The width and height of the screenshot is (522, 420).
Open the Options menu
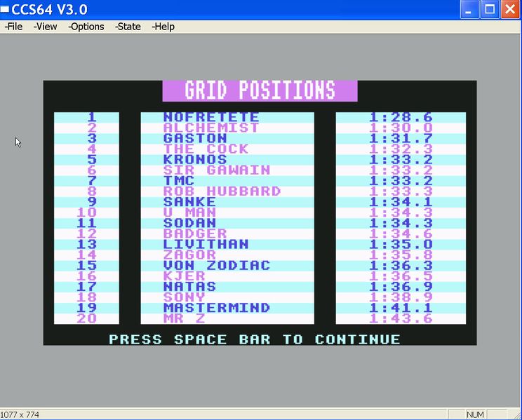coord(86,27)
